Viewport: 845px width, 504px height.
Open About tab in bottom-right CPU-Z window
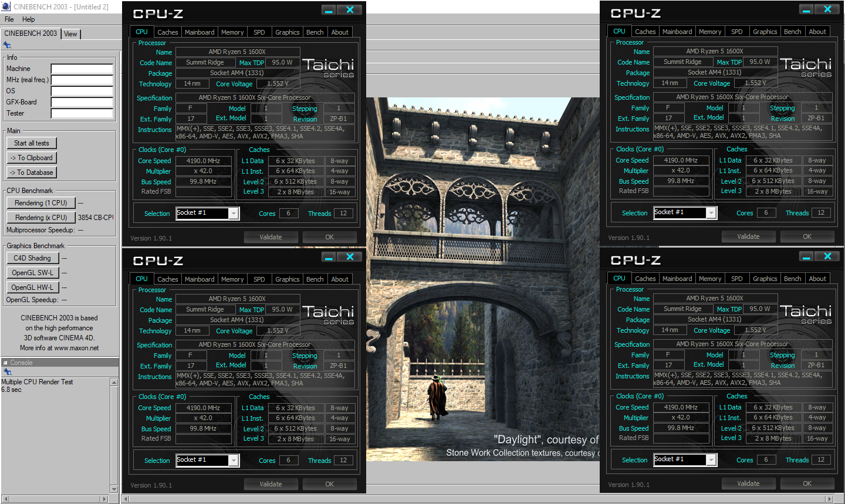[x=817, y=279]
